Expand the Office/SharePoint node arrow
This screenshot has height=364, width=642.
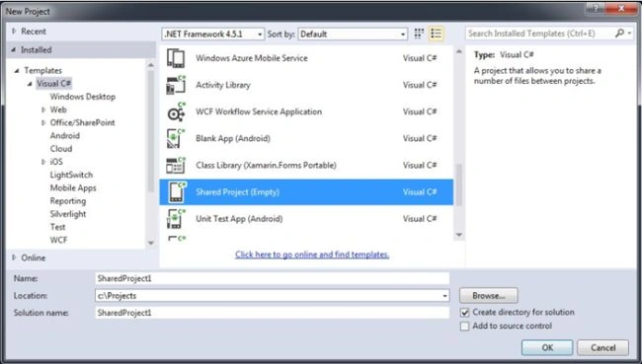click(43, 122)
